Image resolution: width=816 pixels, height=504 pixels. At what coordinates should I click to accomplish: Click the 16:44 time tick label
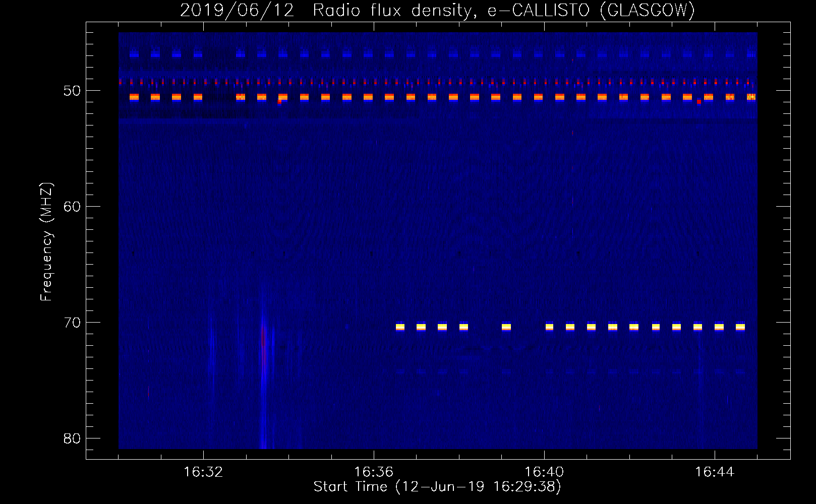click(x=715, y=472)
